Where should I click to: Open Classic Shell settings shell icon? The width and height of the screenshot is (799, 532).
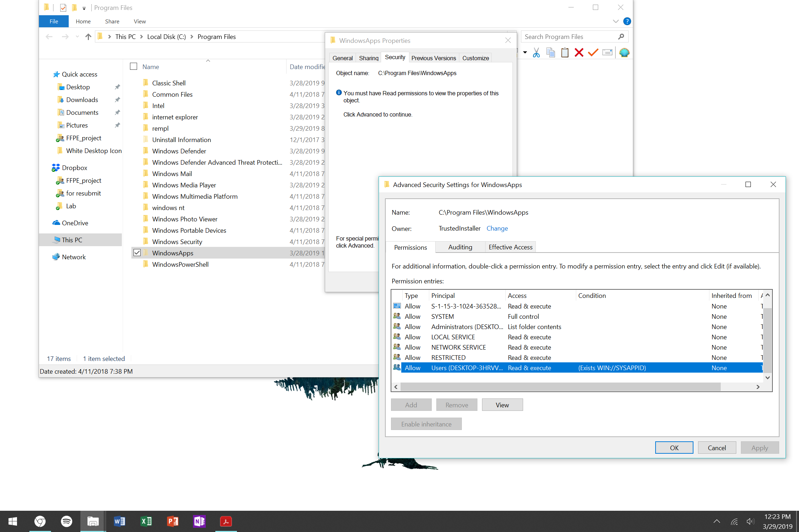(624, 53)
